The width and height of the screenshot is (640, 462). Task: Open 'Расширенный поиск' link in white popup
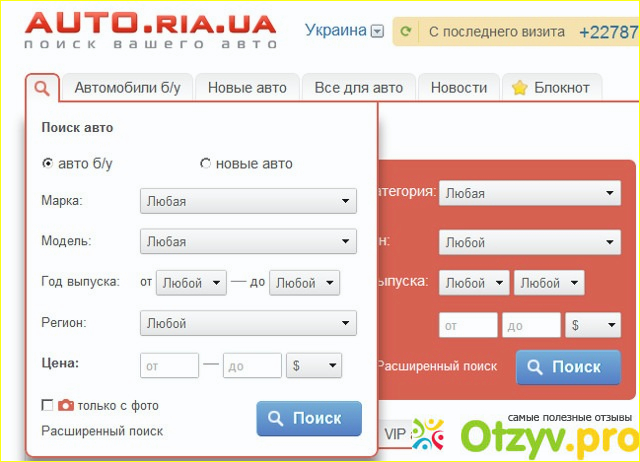102,431
